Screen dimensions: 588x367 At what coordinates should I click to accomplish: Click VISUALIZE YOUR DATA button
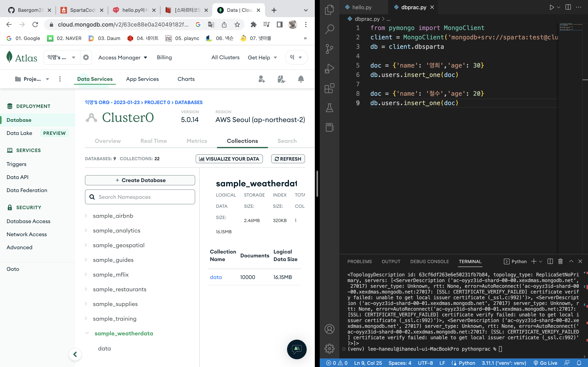pos(229,159)
